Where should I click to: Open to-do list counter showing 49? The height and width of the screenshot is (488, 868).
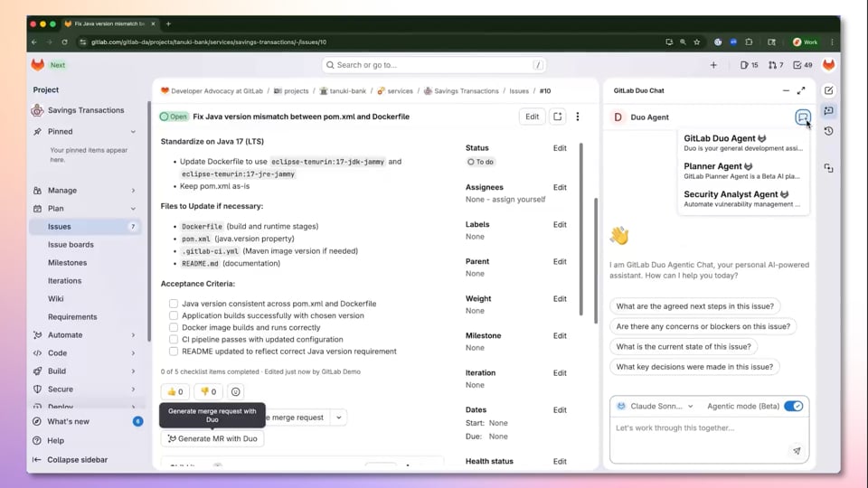click(x=803, y=65)
